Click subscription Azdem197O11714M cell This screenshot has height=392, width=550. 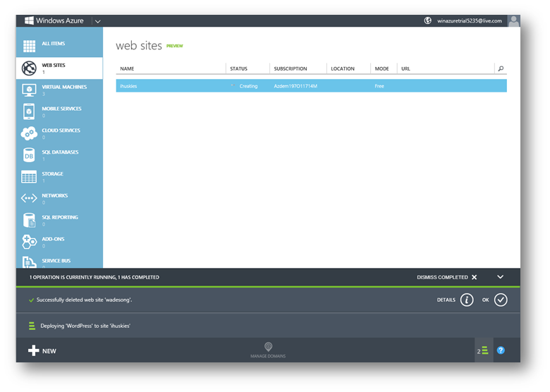click(x=295, y=86)
